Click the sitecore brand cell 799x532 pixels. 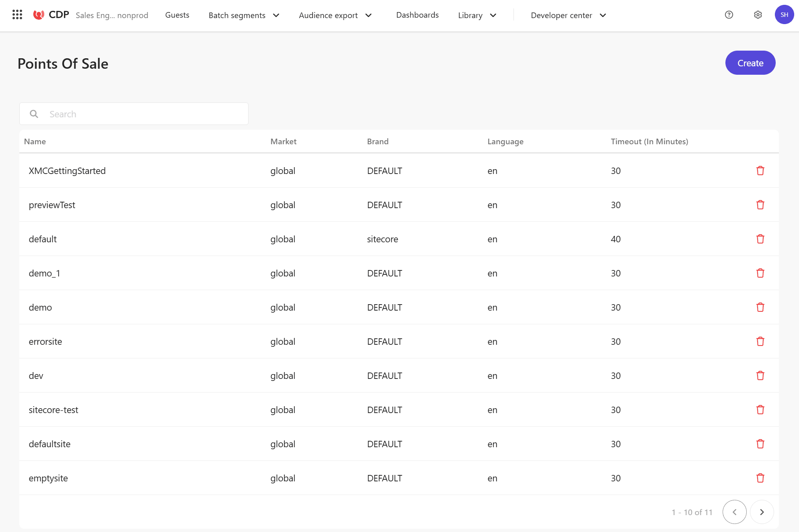(382, 239)
